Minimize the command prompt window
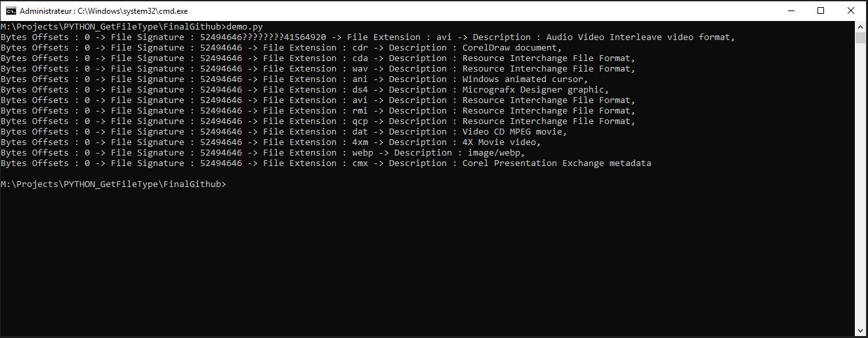 (x=791, y=11)
